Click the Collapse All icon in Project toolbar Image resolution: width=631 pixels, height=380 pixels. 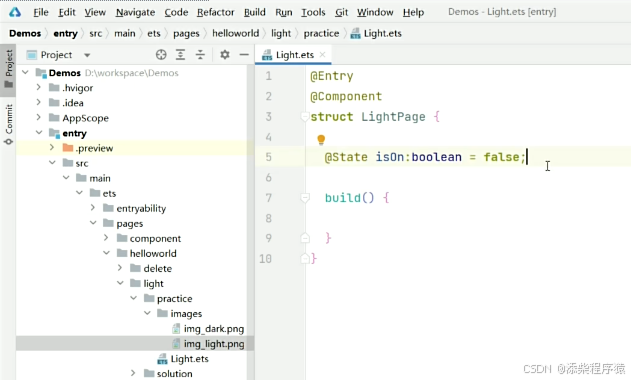click(200, 55)
